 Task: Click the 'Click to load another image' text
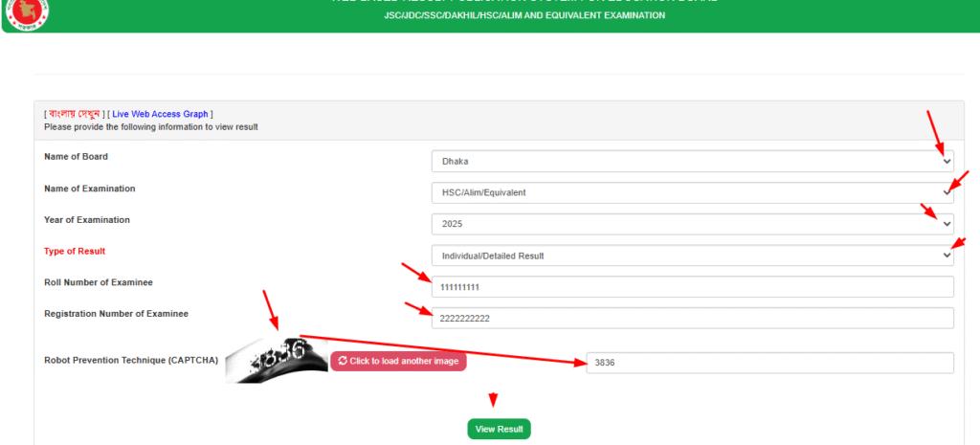tap(405, 361)
